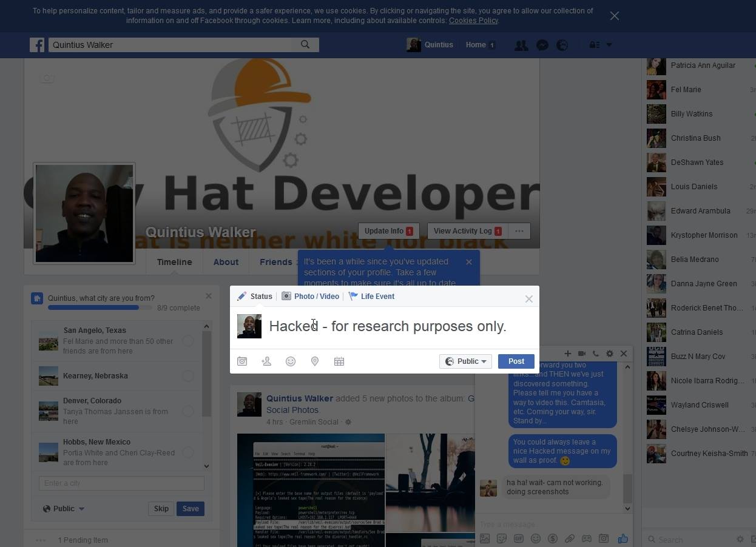756x547 pixels.
Task: Open the city card Public privacy dropdown
Action: (64, 509)
